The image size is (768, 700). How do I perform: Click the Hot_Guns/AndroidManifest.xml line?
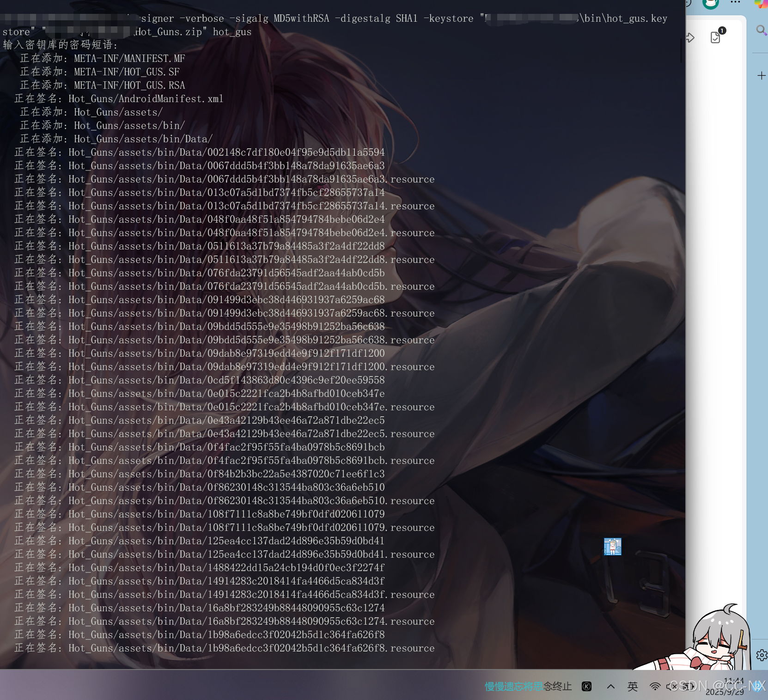pos(119,99)
